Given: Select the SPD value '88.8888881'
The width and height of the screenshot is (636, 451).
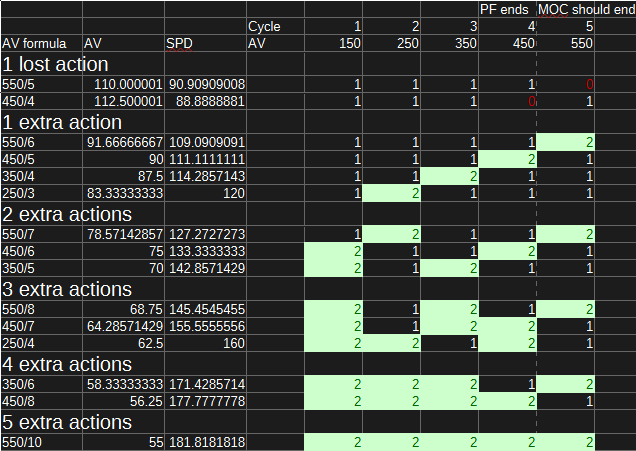Looking at the screenshot, I should 205,101.
